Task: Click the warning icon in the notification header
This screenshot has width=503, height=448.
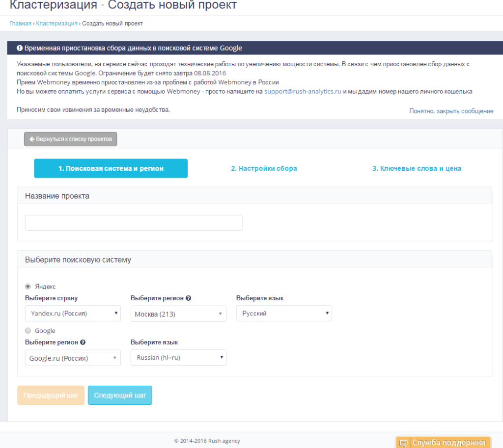Action: 20,48
